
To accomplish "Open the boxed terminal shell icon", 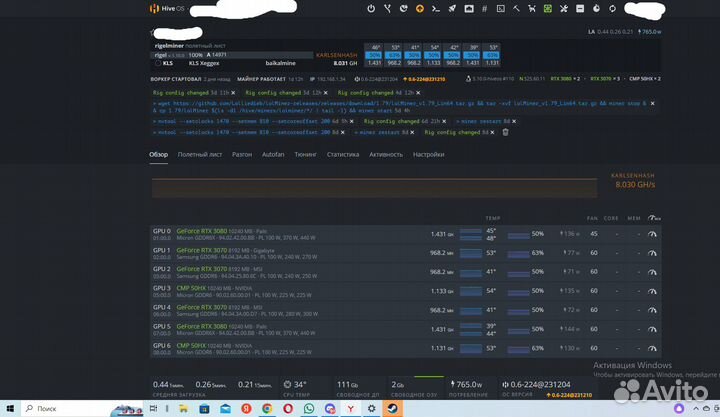I will [501, 9].
